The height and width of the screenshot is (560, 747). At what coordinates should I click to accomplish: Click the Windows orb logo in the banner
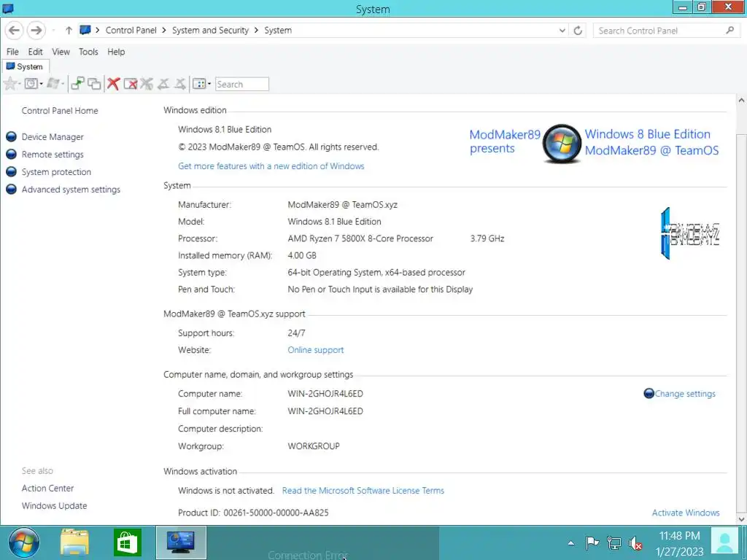tap(562, 144)
